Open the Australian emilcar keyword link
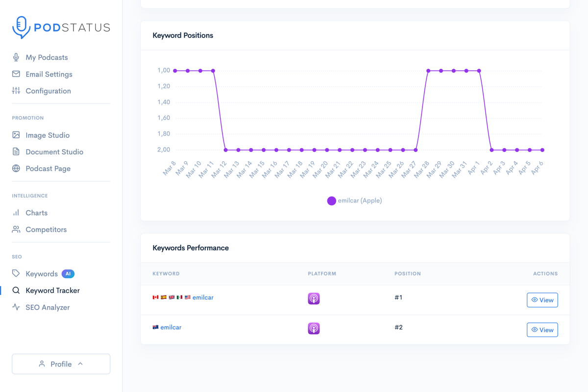Screen dimensions: 588x392 click(170, 327)
